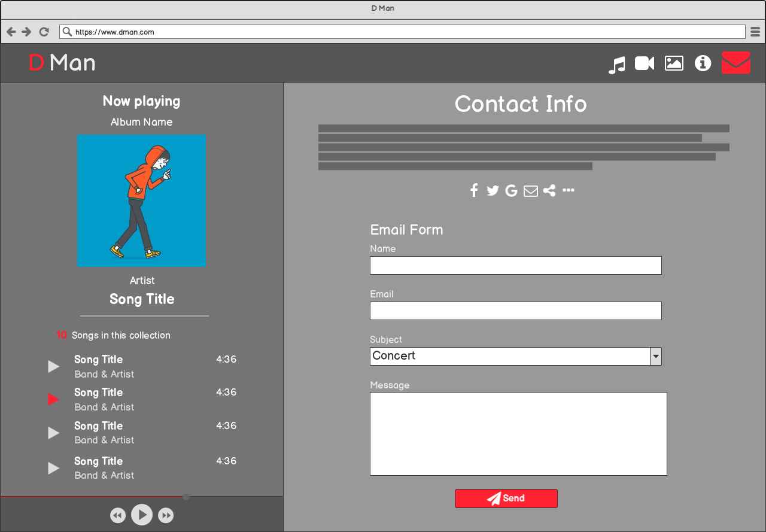Click the browser URL address field
Viewport: 766px width, 532px height.
402,32
